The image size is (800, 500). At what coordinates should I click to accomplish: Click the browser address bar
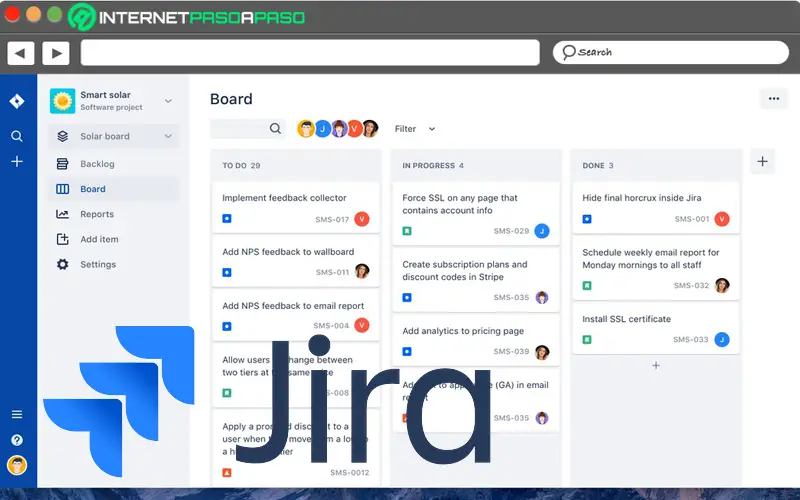point(310,53)
